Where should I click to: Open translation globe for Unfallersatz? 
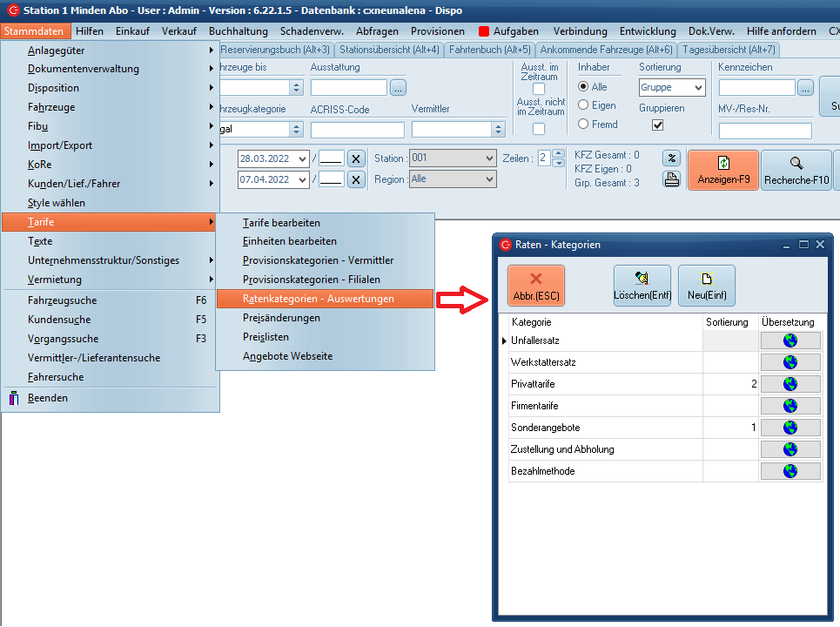790,340
